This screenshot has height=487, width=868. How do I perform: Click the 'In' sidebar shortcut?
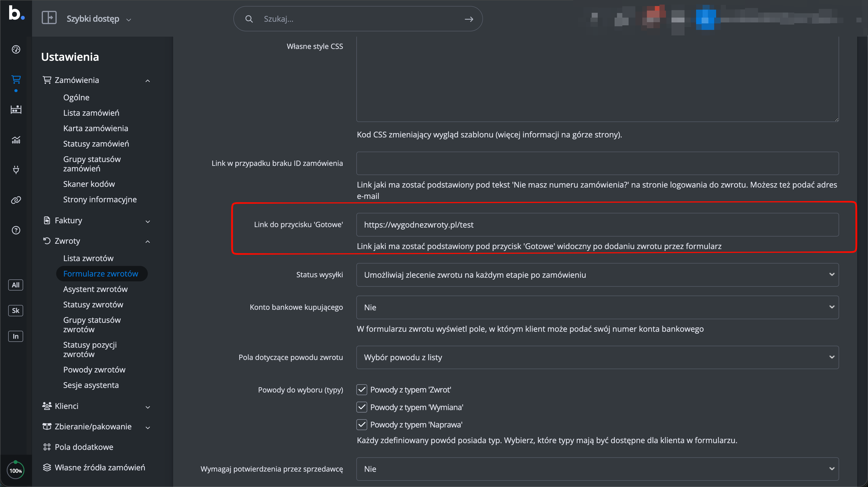(15, 336)
